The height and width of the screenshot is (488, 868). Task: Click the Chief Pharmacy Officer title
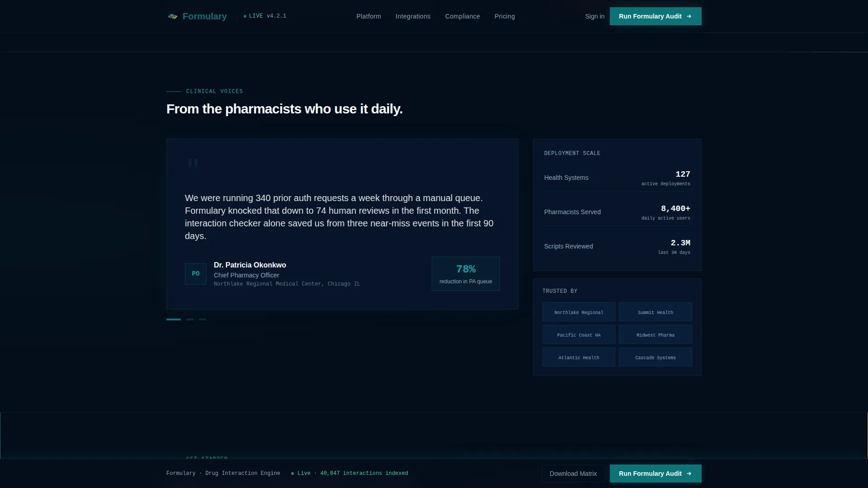click(246, 275)
